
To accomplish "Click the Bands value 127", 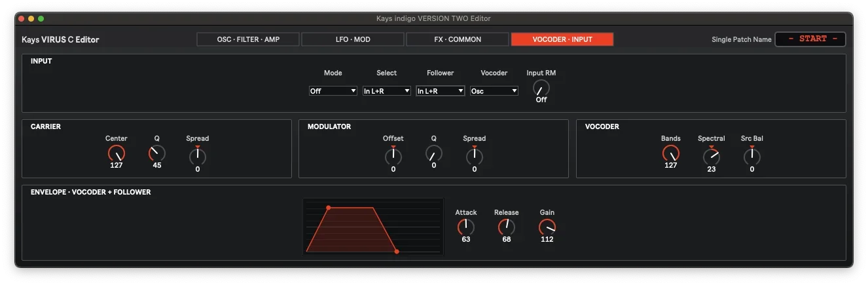I will pyautogui.click(x=671, y=166).
